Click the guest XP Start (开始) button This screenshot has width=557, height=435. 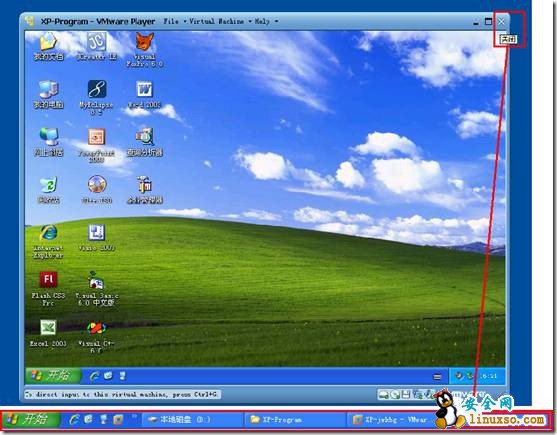tap(53, 376)
